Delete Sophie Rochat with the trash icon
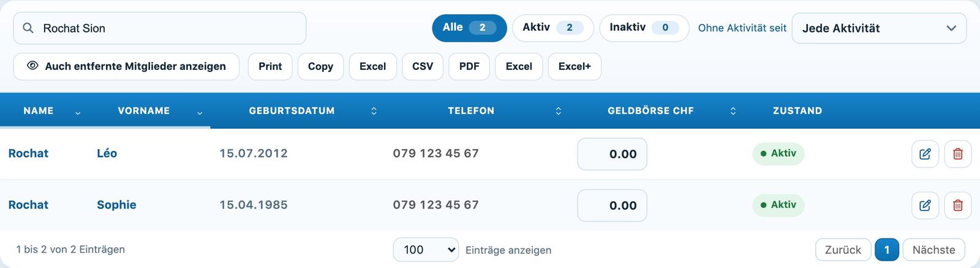The width and height of the screenshot is (980, 268). [958, 205]
